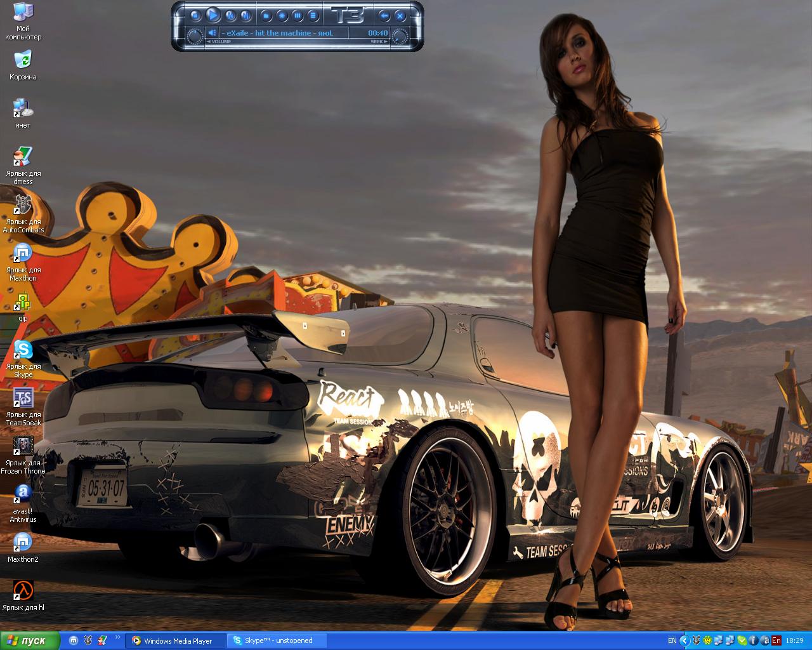
Task: Click the green Skype status tray icon
Action: pos(742,640)
